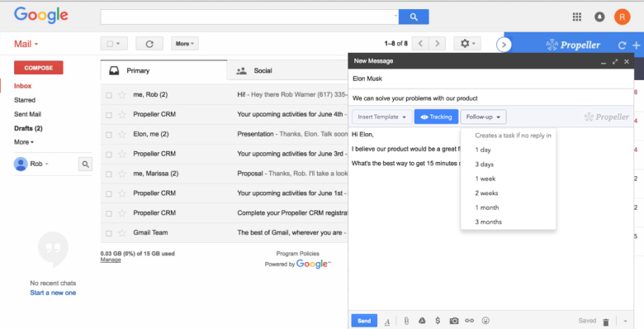Select the June 4th activities email checkbox

tap(109, 115)
